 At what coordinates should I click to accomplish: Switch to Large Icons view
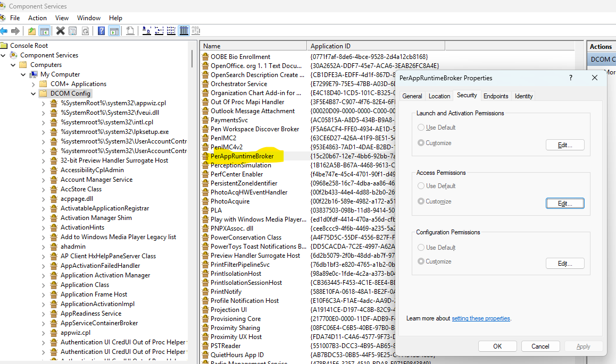click(x=146, y=31)
